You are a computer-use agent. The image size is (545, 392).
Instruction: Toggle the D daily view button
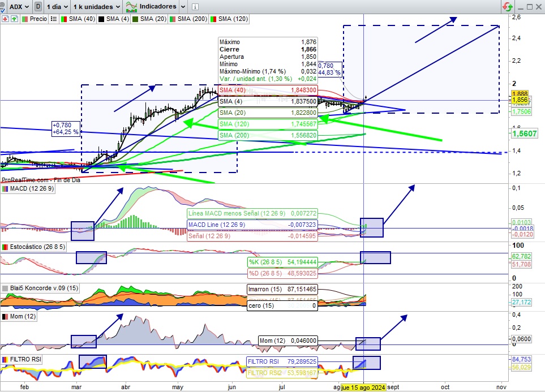pos(38,7)
